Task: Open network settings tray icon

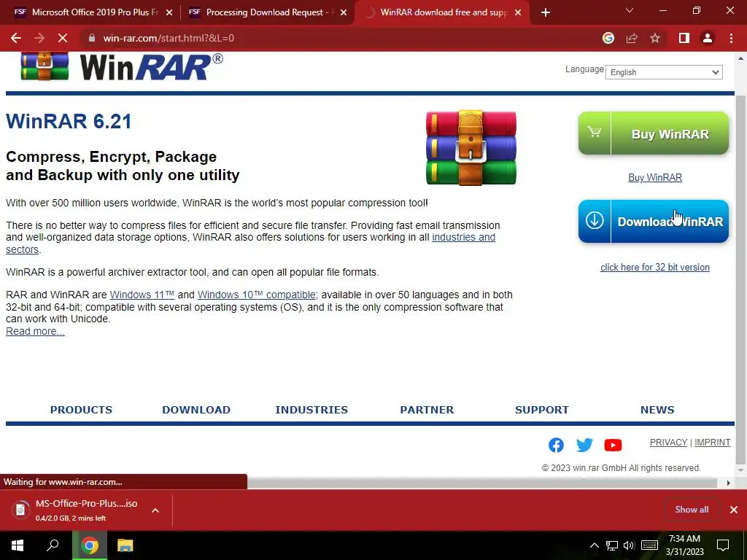Action: [612, 545]
